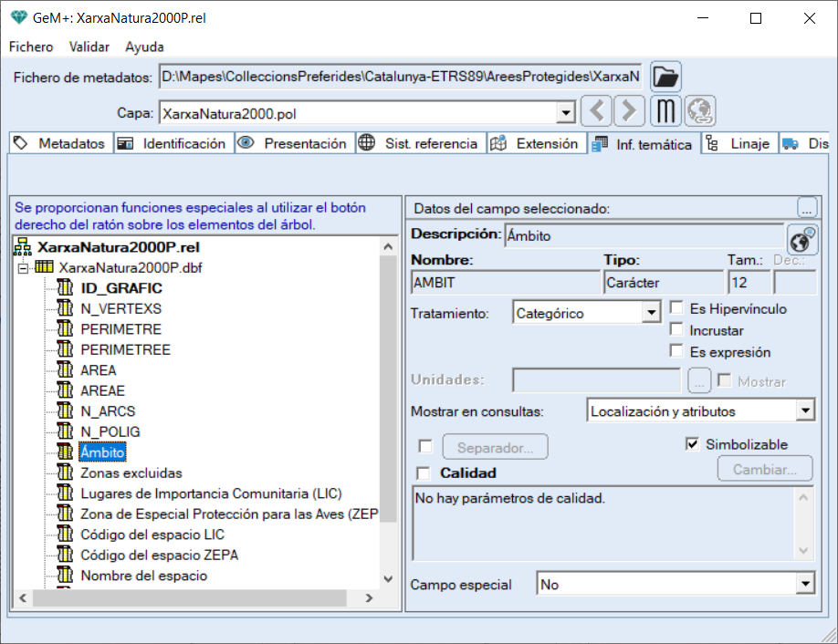The image size is (838, 644).
Task: Go to previous layer with left arrow
Action: pyautogui.click(x=596, y=112)
